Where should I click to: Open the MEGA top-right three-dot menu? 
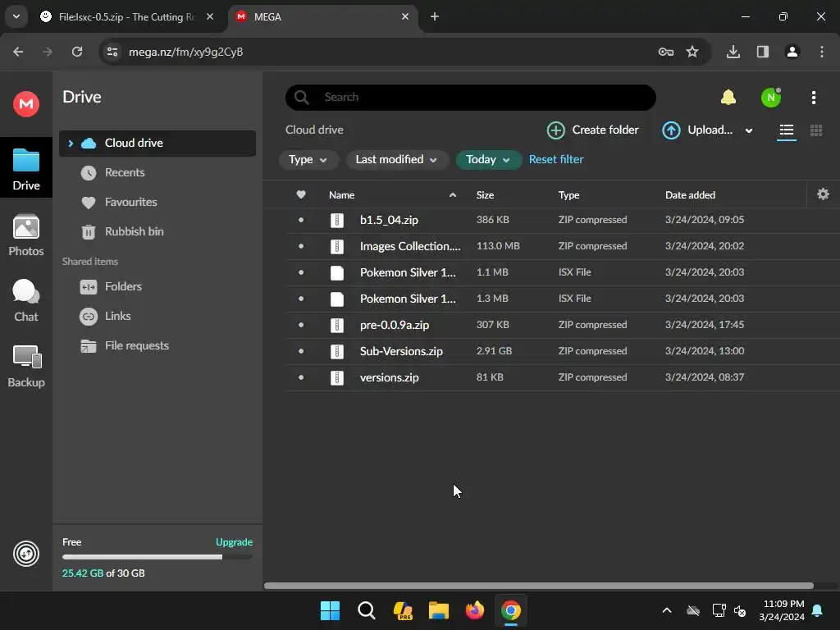(x=813, y=98)
